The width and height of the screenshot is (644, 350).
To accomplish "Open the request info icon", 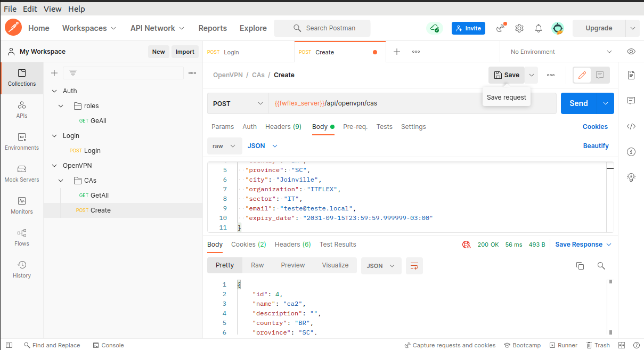I will coord(631,152).
